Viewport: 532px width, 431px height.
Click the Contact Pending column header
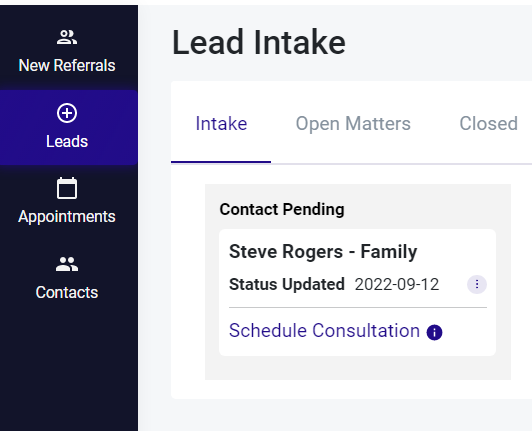[x=282, y=209]
